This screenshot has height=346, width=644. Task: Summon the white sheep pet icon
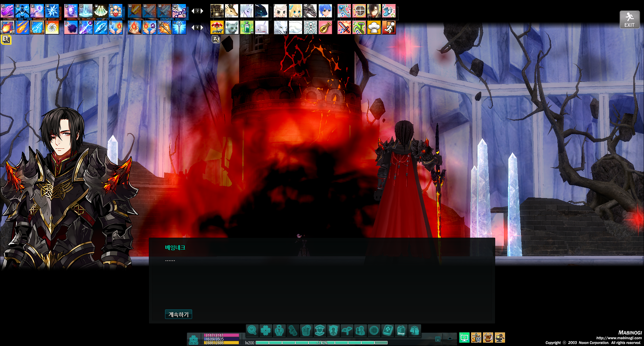(280, 11)
